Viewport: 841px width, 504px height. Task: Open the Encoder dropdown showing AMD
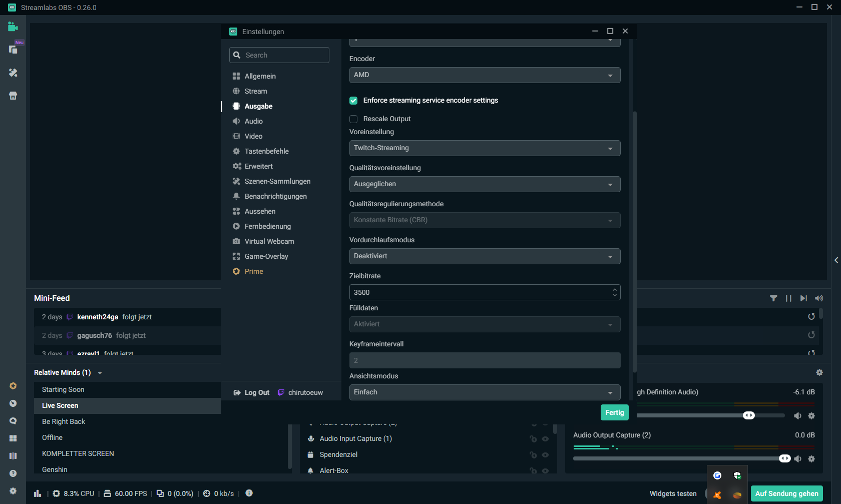485,75
